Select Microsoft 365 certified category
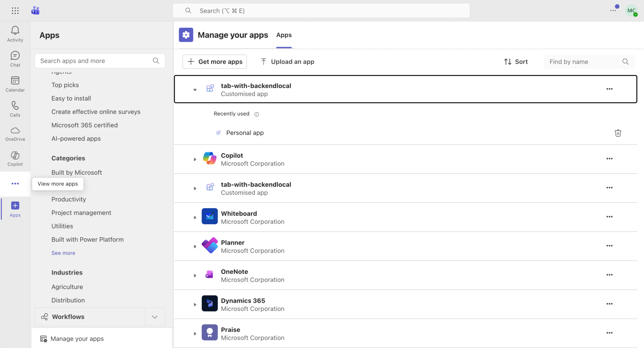Screen dimensions: 644x348 coord(85,125)
